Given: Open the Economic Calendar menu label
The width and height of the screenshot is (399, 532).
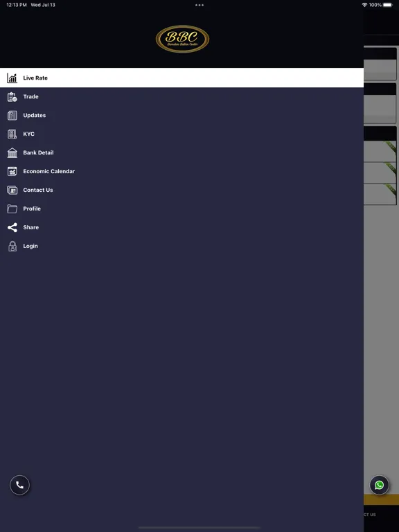Looking at the screenshot, I should (x=49, y=171).
